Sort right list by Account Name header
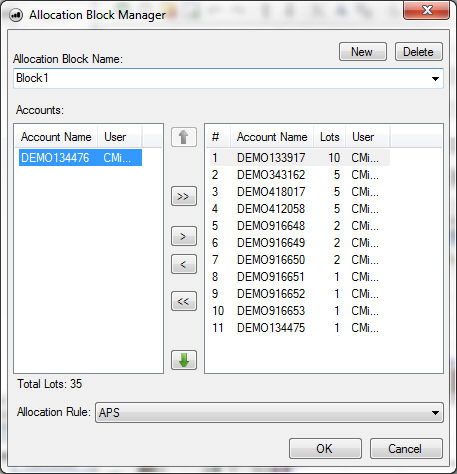Viewport: 457px width, 474px height. click(272, 137)
